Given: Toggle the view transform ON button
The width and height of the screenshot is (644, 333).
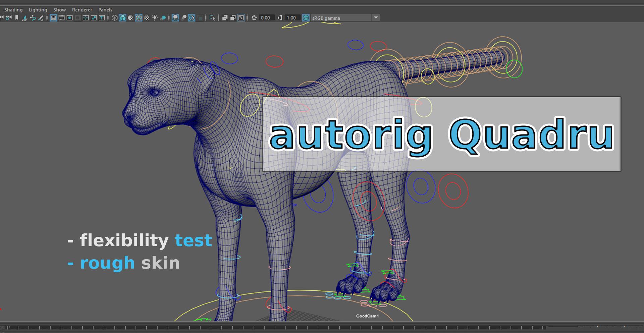Looking at the screenshot, I should tap(306, 18).
